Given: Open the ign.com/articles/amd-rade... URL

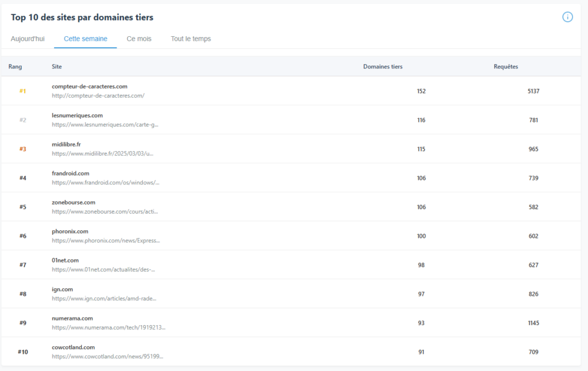Looking at the screenshot, I should click(x=104, y=299).
